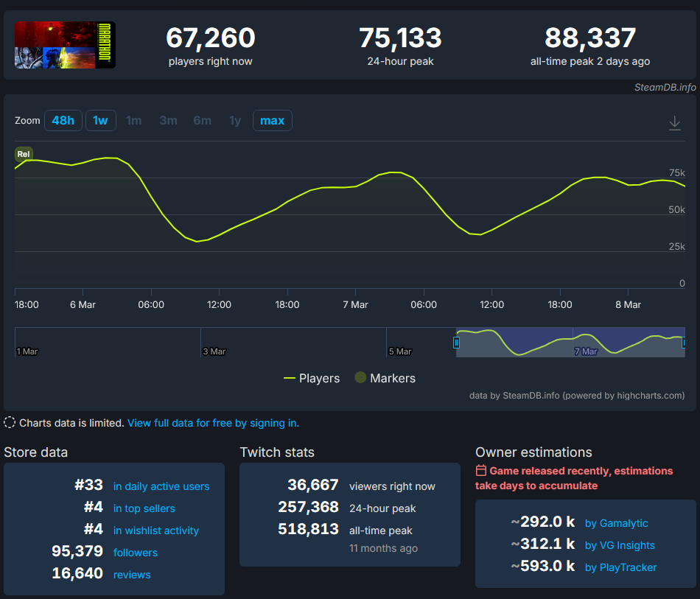Click the '~312.1 k' owner estimate
Viewport: 700px width, 599px height.
(543, 544)
